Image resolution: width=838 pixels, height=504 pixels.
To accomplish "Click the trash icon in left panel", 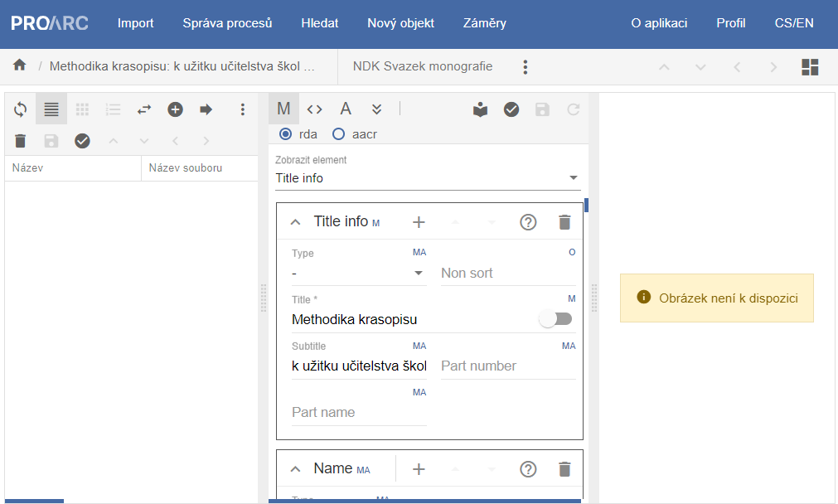I will pos(20,141).
